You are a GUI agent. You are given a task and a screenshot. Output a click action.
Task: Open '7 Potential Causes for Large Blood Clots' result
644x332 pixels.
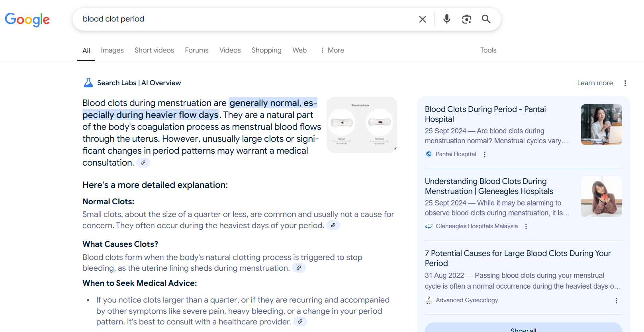(x=518, y=258)
